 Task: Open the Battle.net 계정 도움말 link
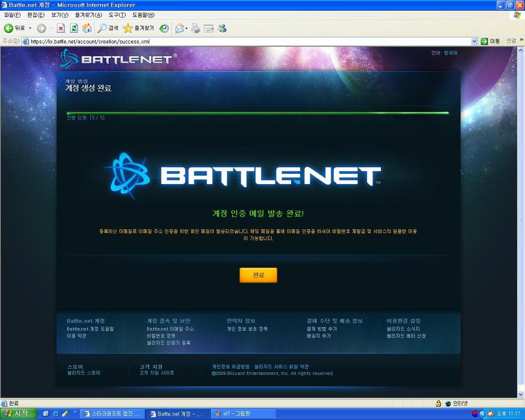click(90, 329)
